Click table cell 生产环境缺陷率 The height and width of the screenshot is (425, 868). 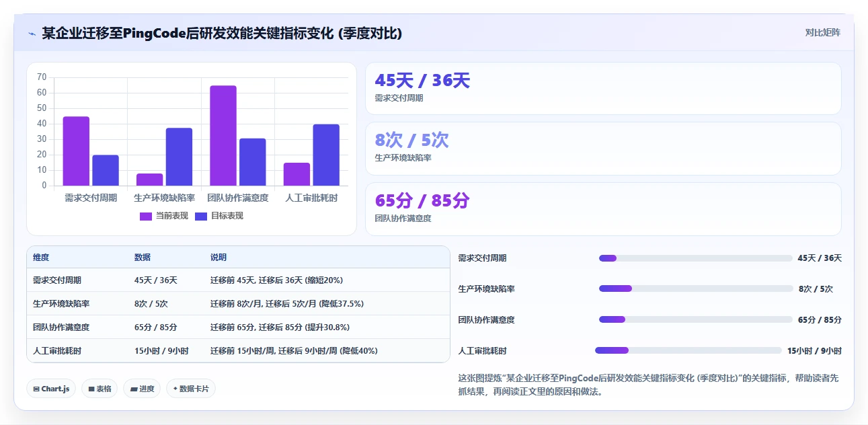coord(61,303)
